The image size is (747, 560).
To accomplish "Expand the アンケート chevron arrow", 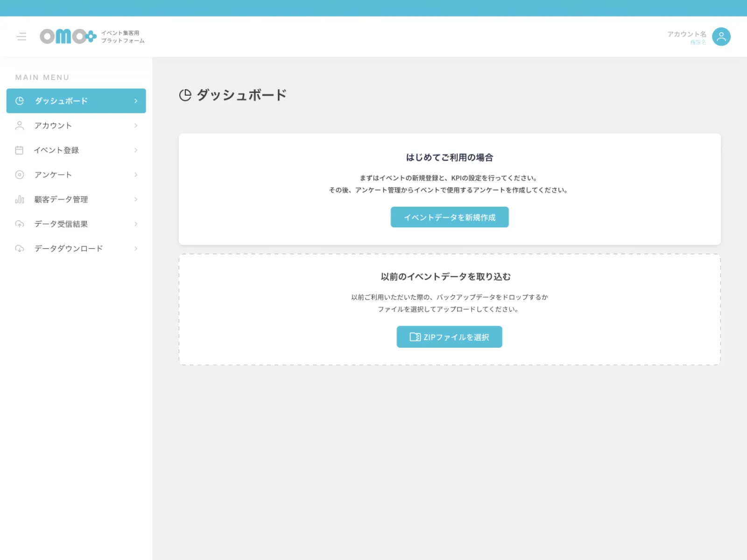I will (136, 175).
